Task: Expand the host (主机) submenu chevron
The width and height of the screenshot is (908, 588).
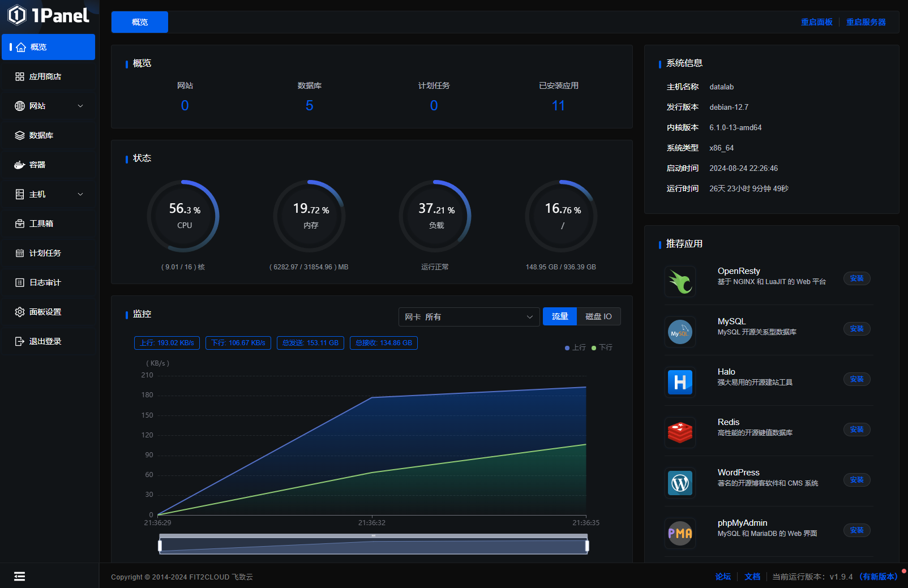Action: (x=80, y=194)
